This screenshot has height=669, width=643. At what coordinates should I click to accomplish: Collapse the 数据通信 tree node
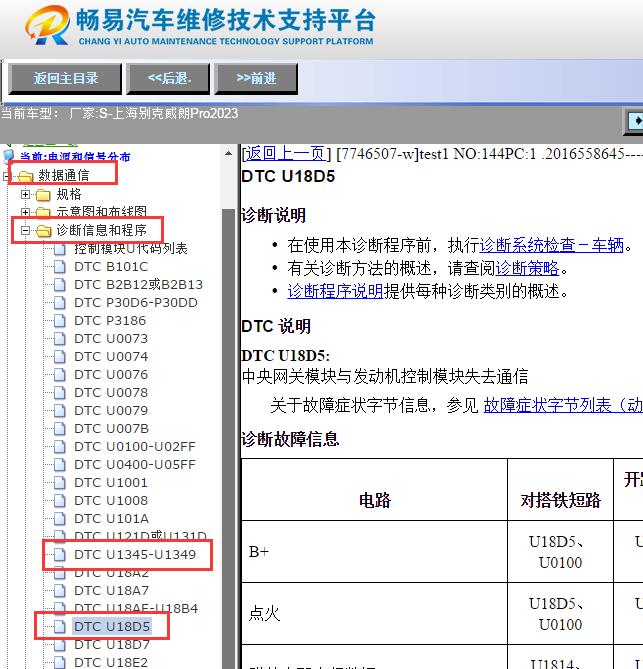(x=6, y=175)
